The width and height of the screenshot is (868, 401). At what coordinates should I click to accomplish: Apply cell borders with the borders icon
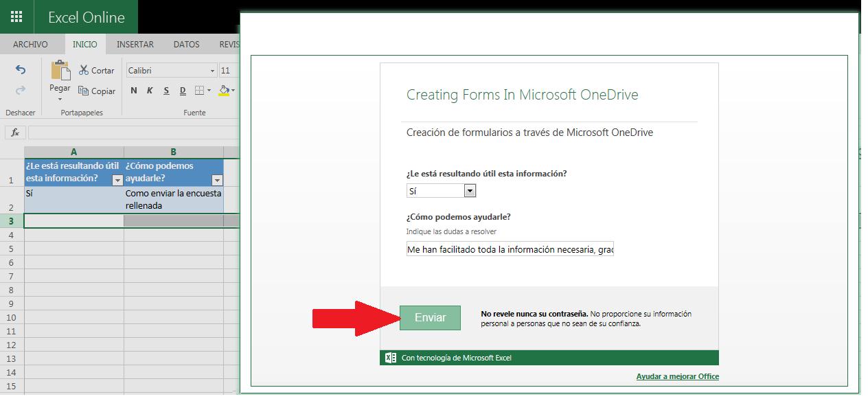[x=199, y=90]
